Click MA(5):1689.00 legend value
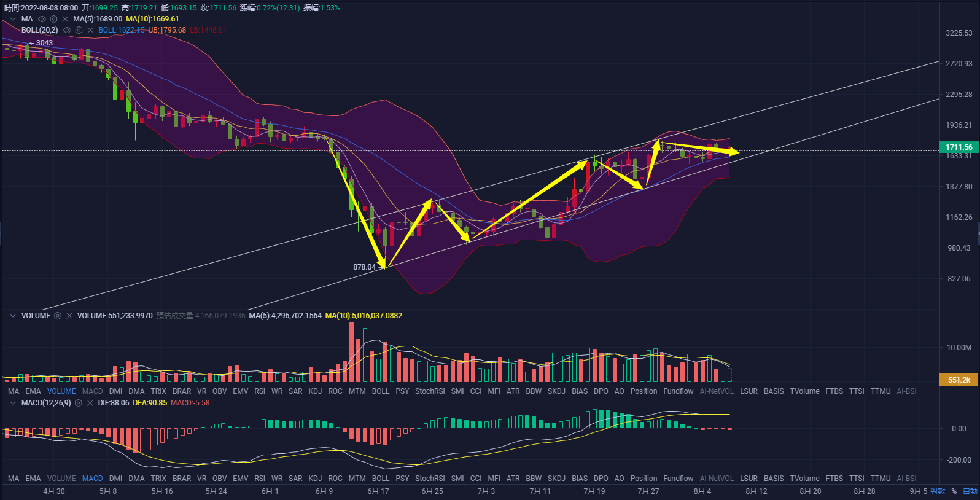The width and height of the screenshot is (980, 500). coord(98,19)
